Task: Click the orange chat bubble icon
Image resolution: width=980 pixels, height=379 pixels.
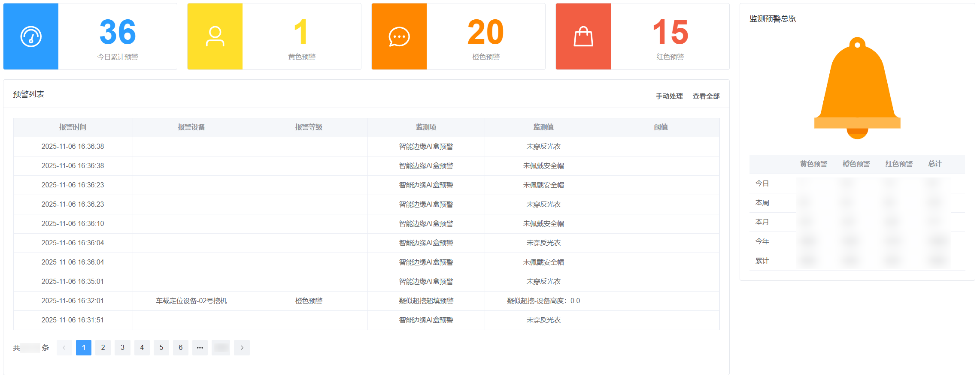Action: point(399,37)
